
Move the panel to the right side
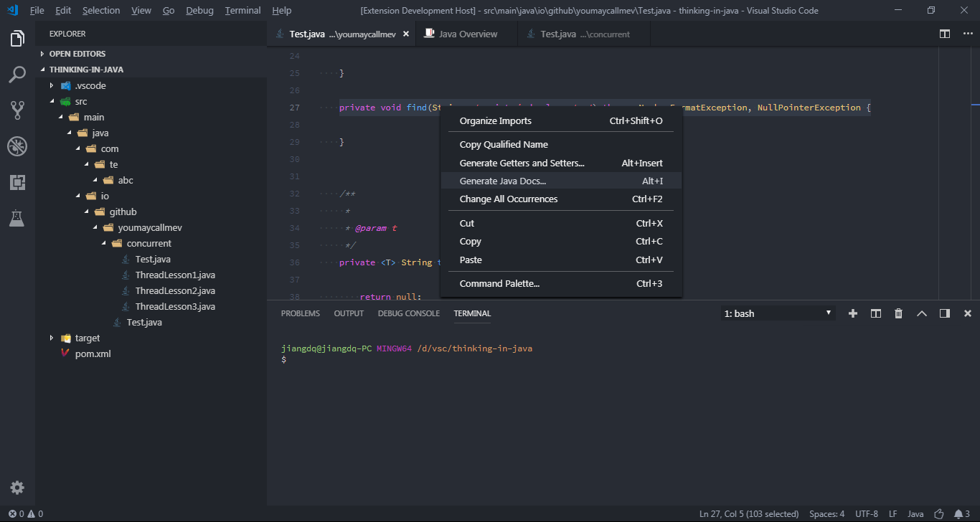tap(945, 313)
